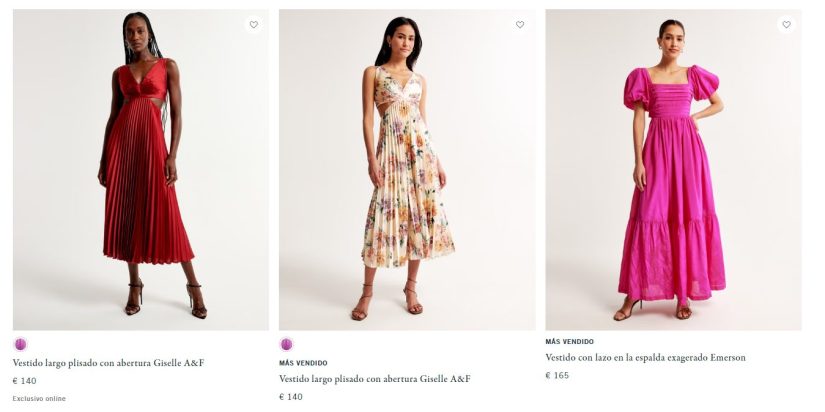
Task: Click the "Más vendido" badge on the floral dress
Action: 303,363
